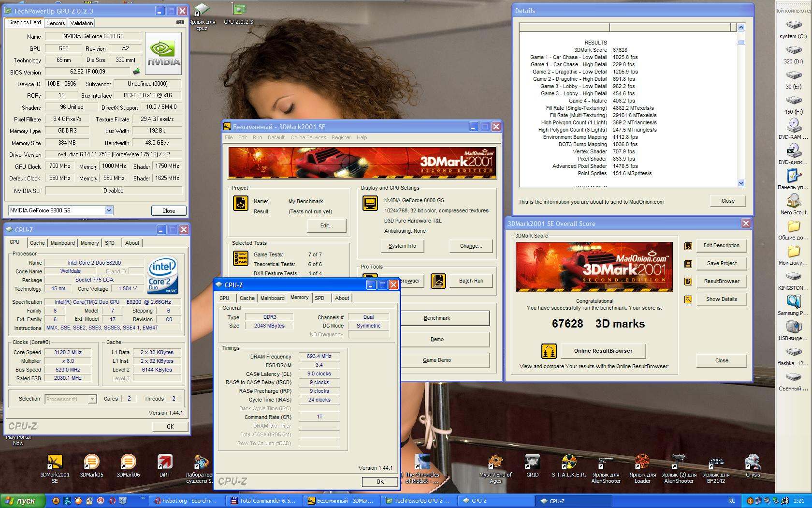Open Cache tab in CPU-Z CPU window
The height and width of the screenshot is (508, 812).
tap(37, 243)
